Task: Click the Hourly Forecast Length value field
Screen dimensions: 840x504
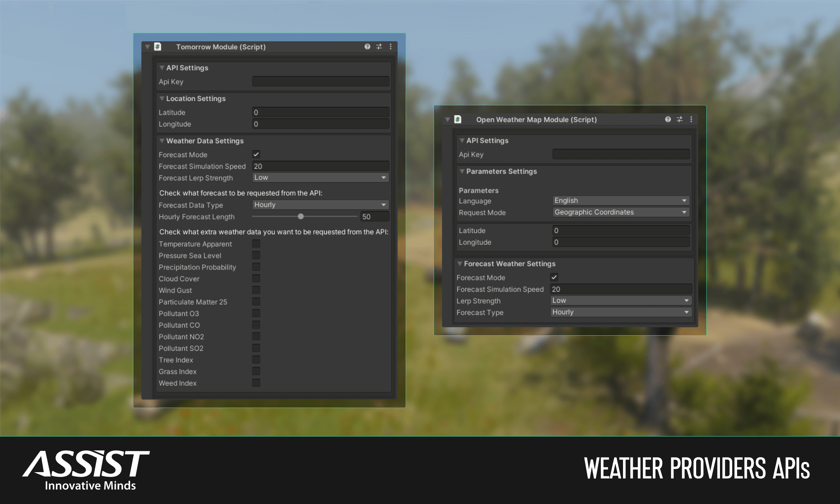Action: (x=375, y=217)
